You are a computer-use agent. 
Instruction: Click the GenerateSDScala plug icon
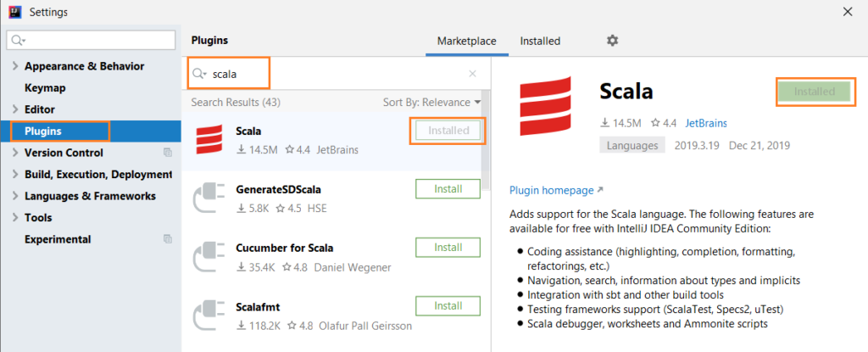tap(209, 198)
